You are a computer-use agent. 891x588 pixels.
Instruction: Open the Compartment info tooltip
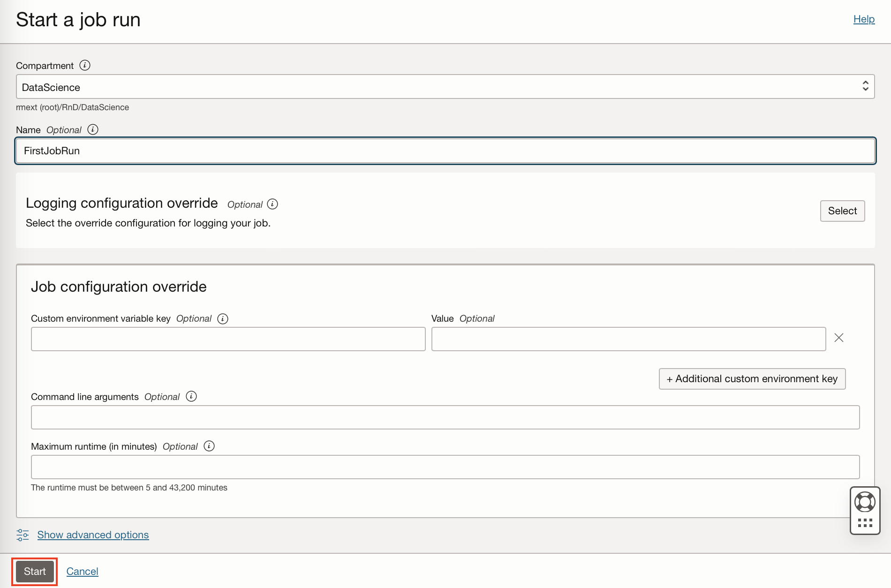click(x=85, y=66)
